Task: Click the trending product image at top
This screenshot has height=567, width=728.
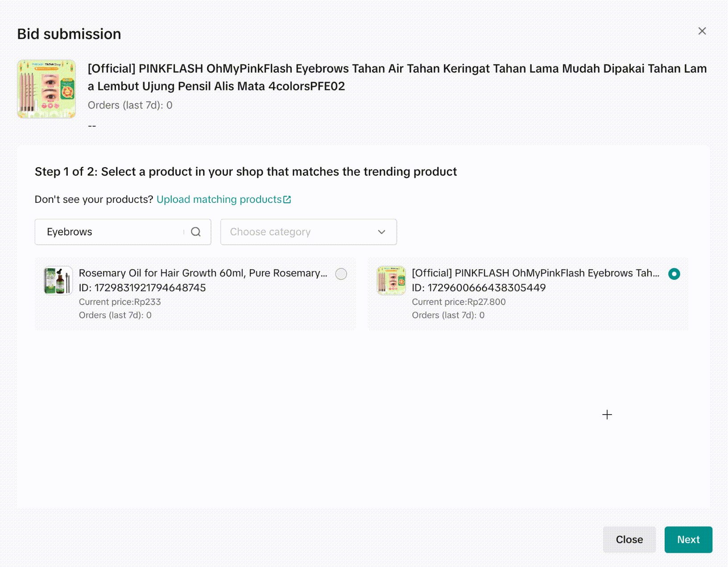Action: (x=46, y=89)
